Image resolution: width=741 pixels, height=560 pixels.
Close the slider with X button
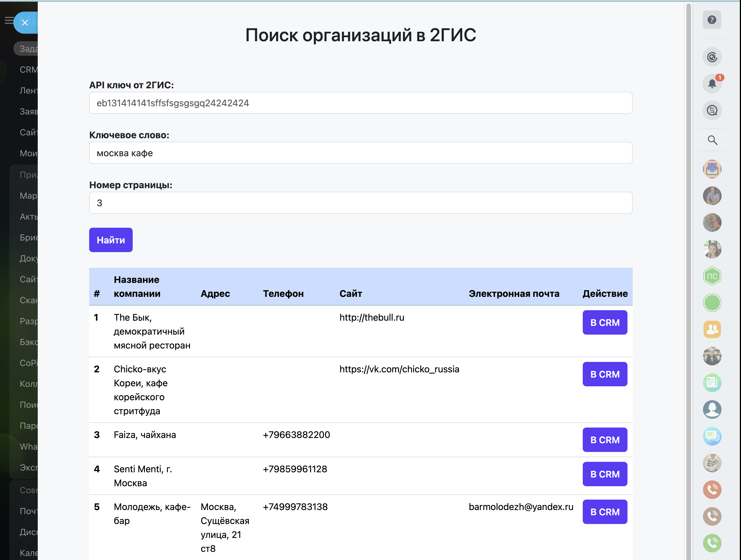coord(25,22)
